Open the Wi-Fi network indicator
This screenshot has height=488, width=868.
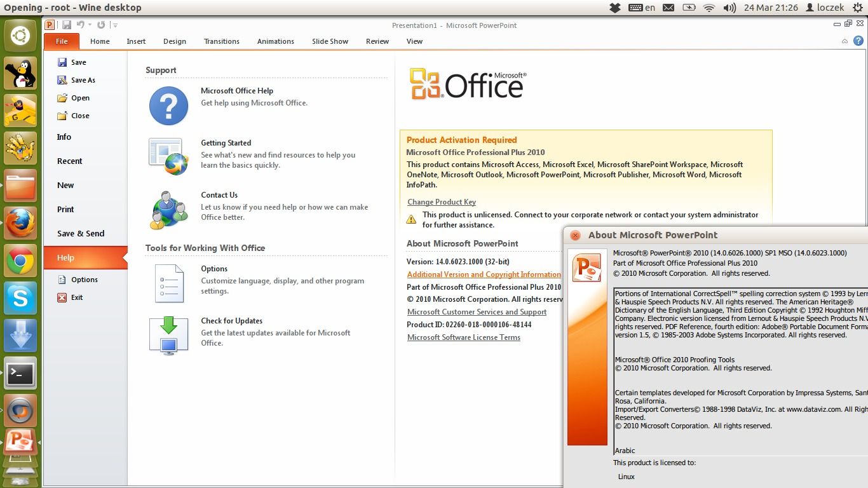click(709, 8)
